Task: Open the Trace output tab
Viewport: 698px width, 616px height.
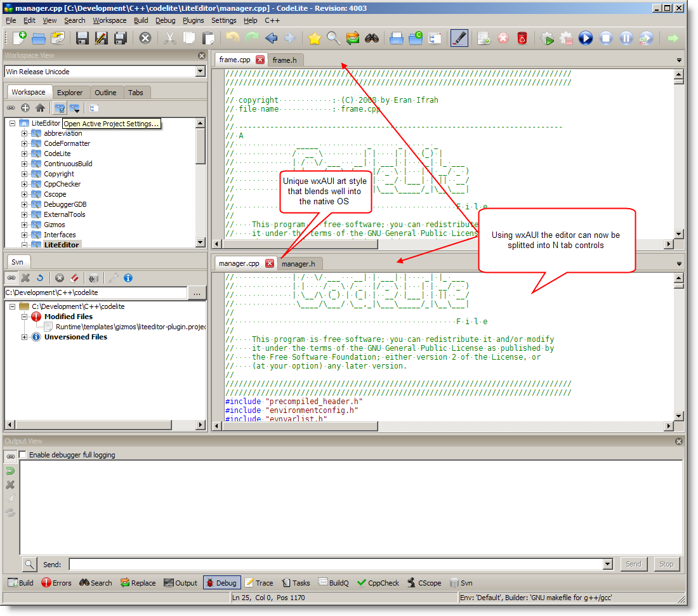Action: 259,583
